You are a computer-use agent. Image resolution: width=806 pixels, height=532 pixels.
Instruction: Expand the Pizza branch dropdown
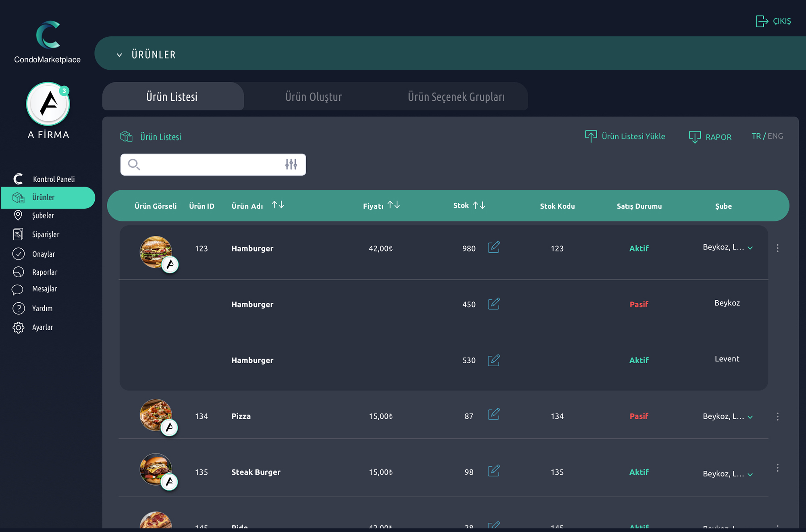point(750,417)
